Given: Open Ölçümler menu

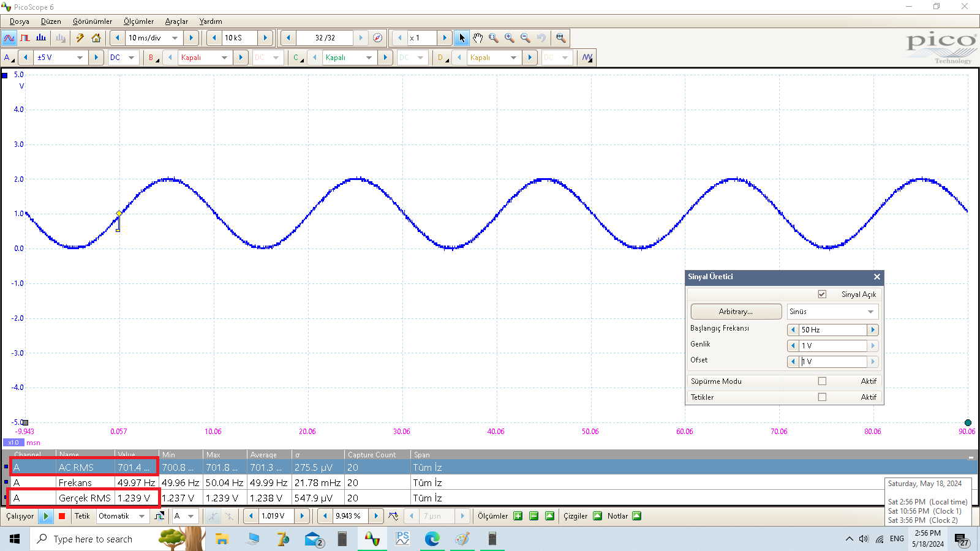Looking at the screenshot, I should coord(138,21).
